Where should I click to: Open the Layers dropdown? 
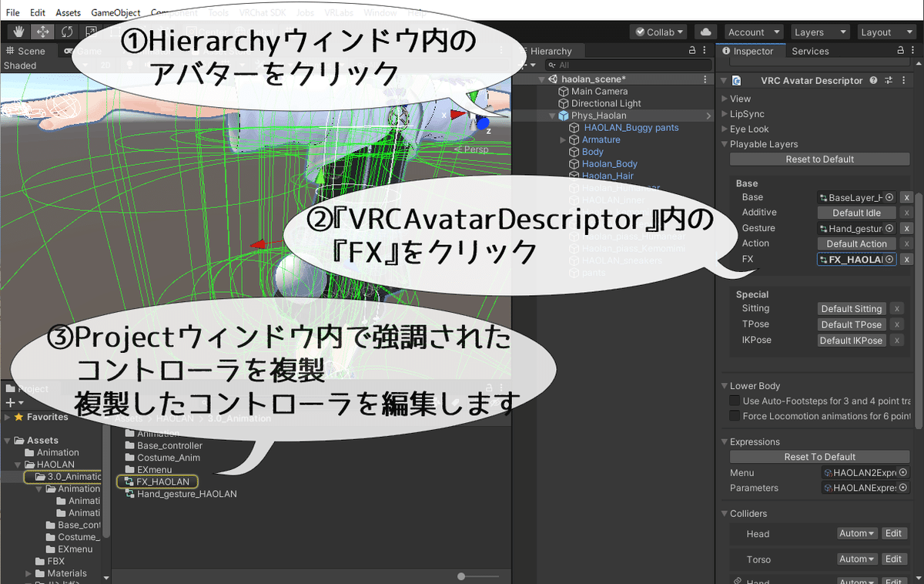click(x=819, y=32)
